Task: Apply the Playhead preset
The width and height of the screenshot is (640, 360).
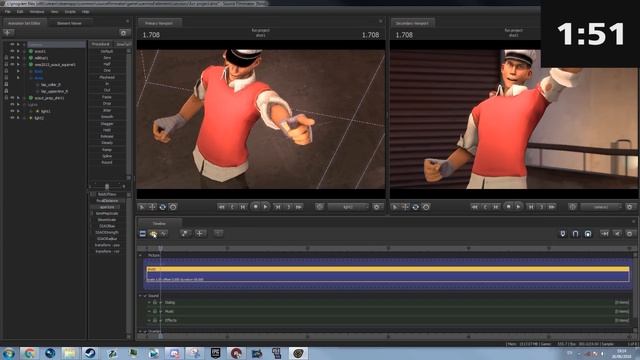Action: (107, 77)
